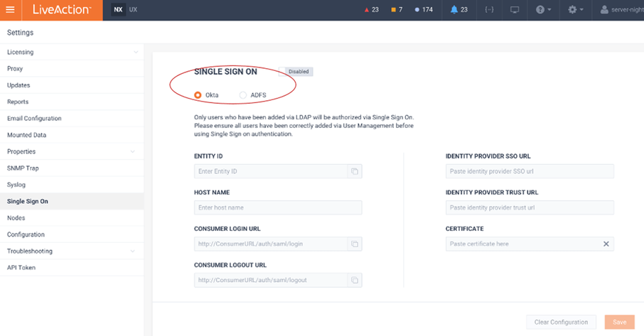Image resolution: width=644 pixels, height=336 pixels.
Task: Select the Okta radio button
Action: pyautogui.click(x=198, y=94)
